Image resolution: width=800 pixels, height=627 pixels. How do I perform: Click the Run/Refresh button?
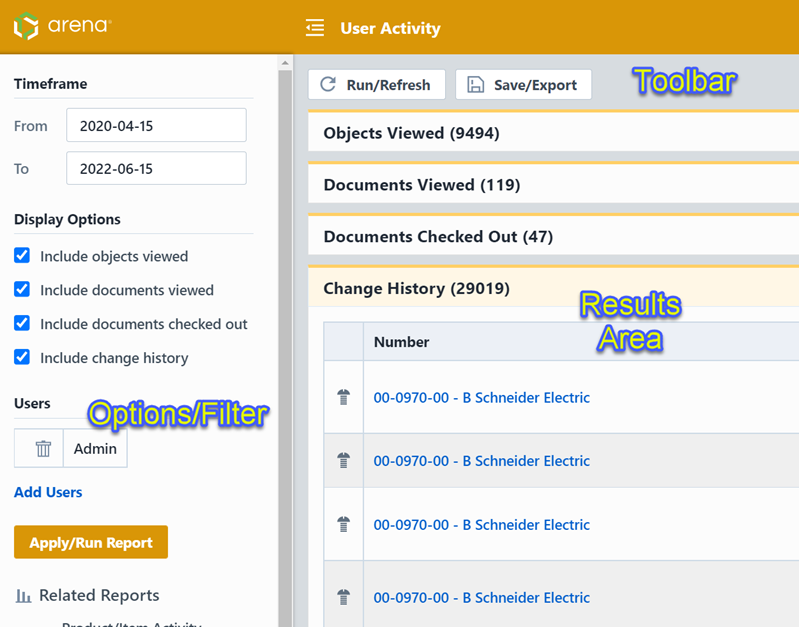click(x=377, y=85)
